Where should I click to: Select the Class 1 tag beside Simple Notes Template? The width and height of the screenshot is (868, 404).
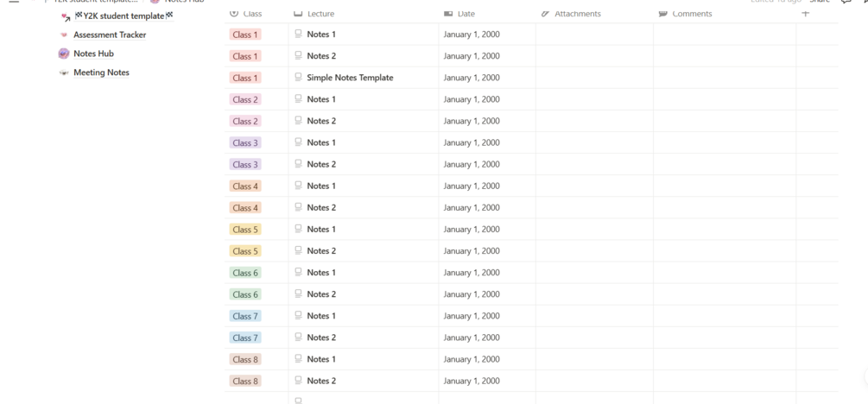coord(245,78)
